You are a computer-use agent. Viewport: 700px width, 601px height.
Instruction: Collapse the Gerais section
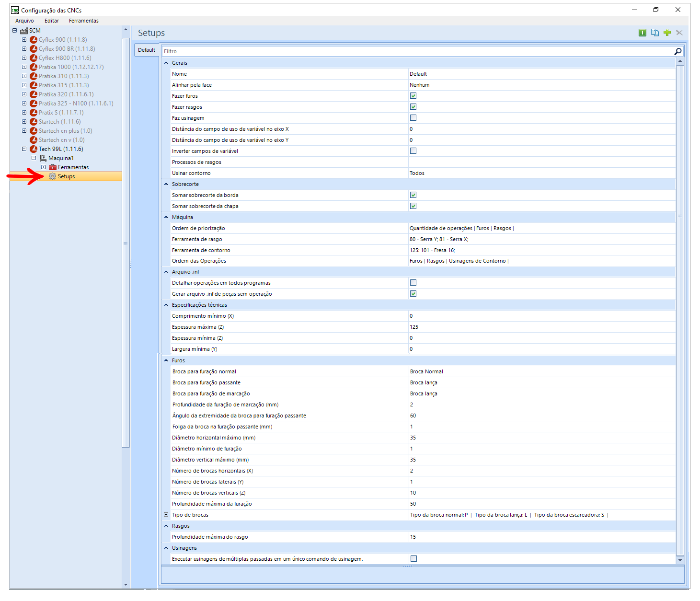166,63
